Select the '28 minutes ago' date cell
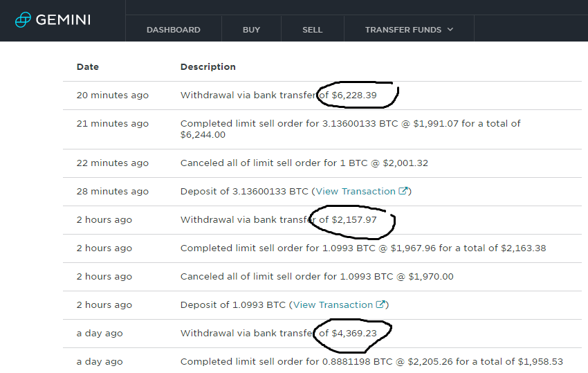This screenshot has width=588, height=373. [x=113, y=192]
